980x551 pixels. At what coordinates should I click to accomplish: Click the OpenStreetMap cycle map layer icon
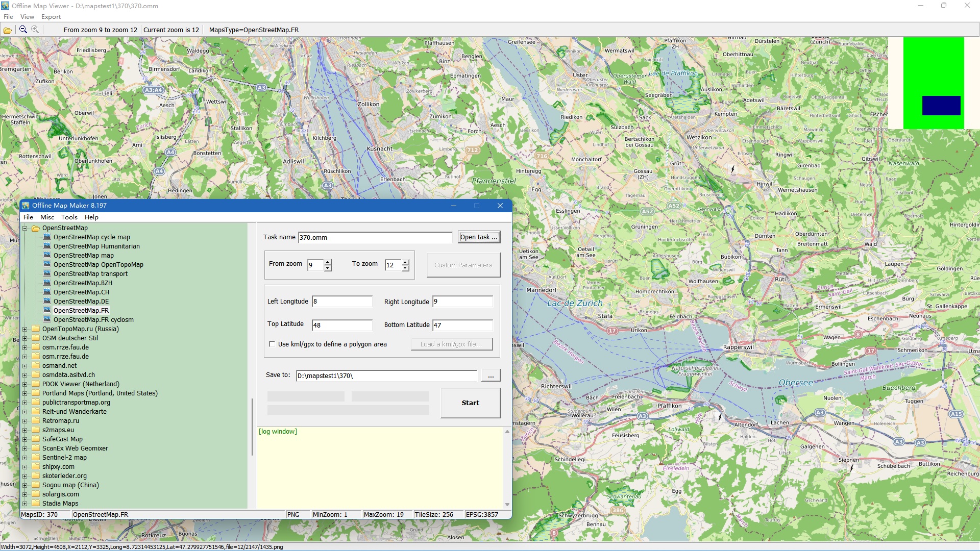47,237
